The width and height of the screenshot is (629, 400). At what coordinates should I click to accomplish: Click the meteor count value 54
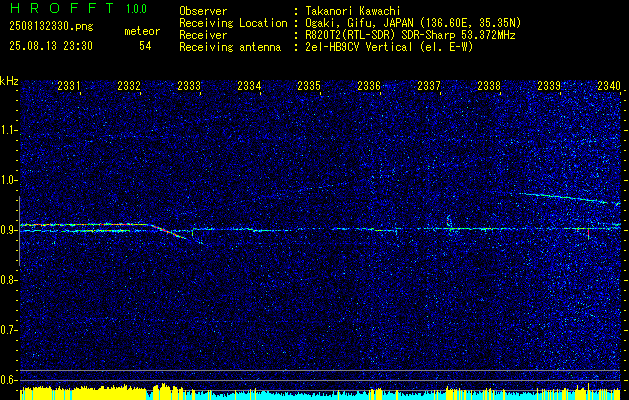(145, 46)
